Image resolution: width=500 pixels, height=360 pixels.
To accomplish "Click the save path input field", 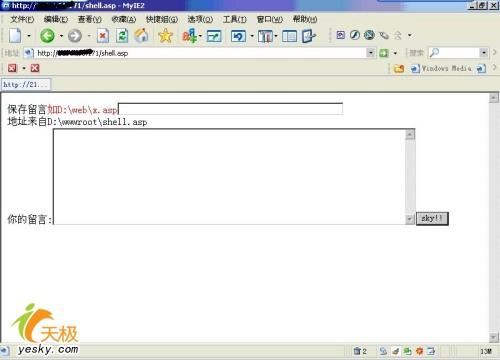I will [230, 109].
